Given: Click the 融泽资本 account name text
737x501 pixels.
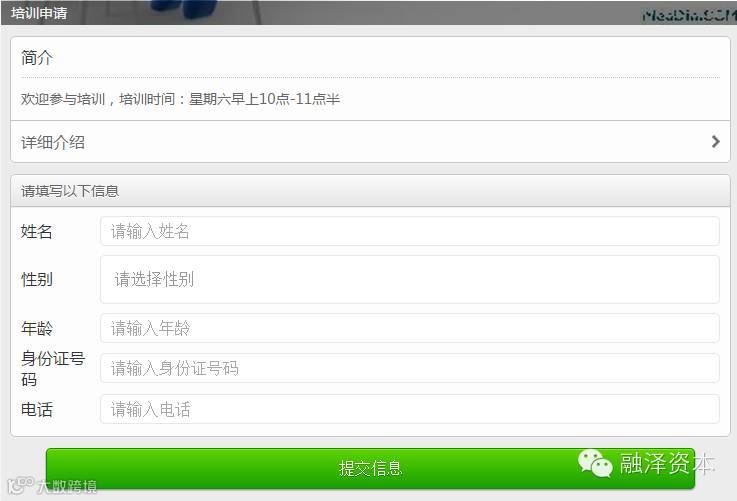Looking at the screenshot, I should pyautogui.click(x=666, y=463).
